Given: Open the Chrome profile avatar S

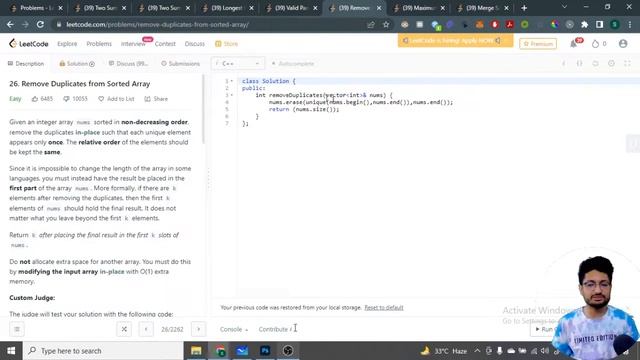Looking at the screenshot, I should [614, 24].
